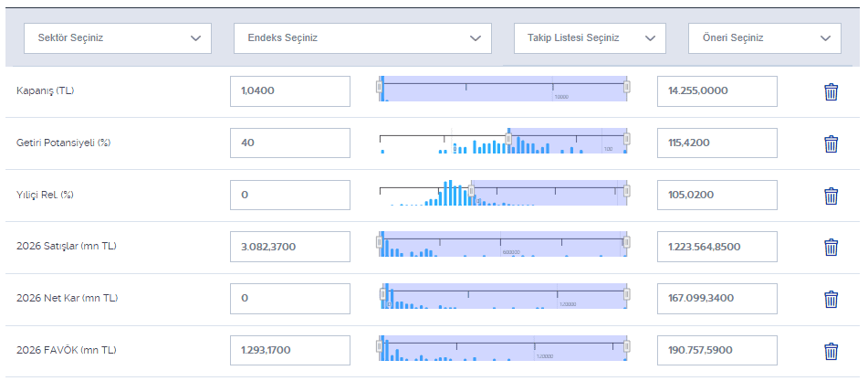Image resolution: width=868 pixels, height=381 pixels.
Task: Click the Kapanış minimum value field 1,0400
Action: click(290, 91)
